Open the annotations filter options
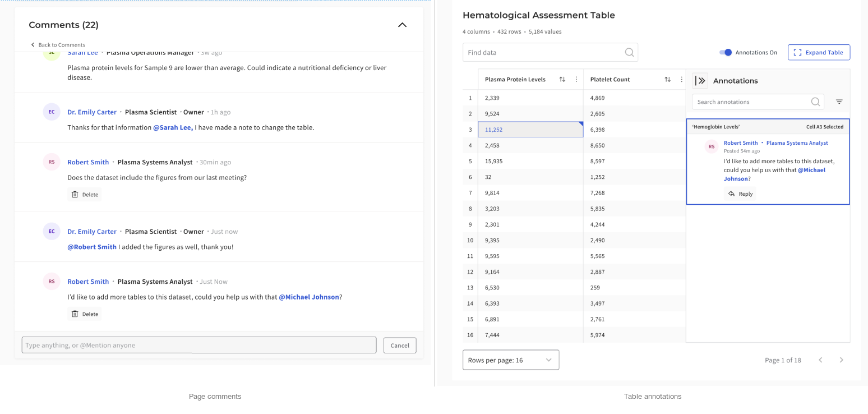The height and width of the screenshot is (414, 868). 839,102
